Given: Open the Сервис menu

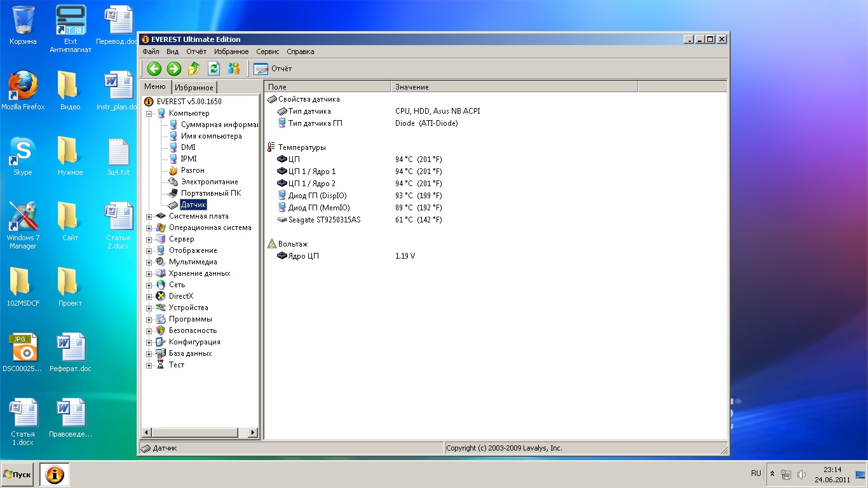Looking at the screenshot, I should (x=268, y=51).
